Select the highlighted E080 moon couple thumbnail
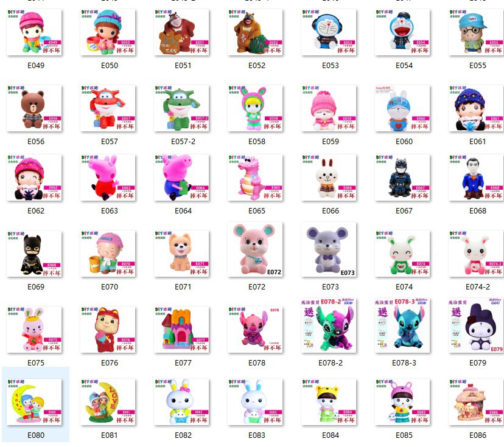 click(x=34, y=402)
